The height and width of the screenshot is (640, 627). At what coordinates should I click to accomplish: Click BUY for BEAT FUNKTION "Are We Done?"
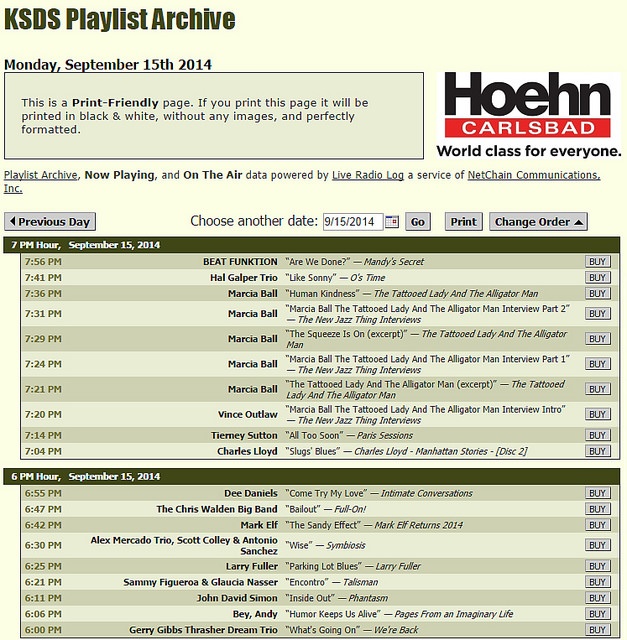[598, 262]
